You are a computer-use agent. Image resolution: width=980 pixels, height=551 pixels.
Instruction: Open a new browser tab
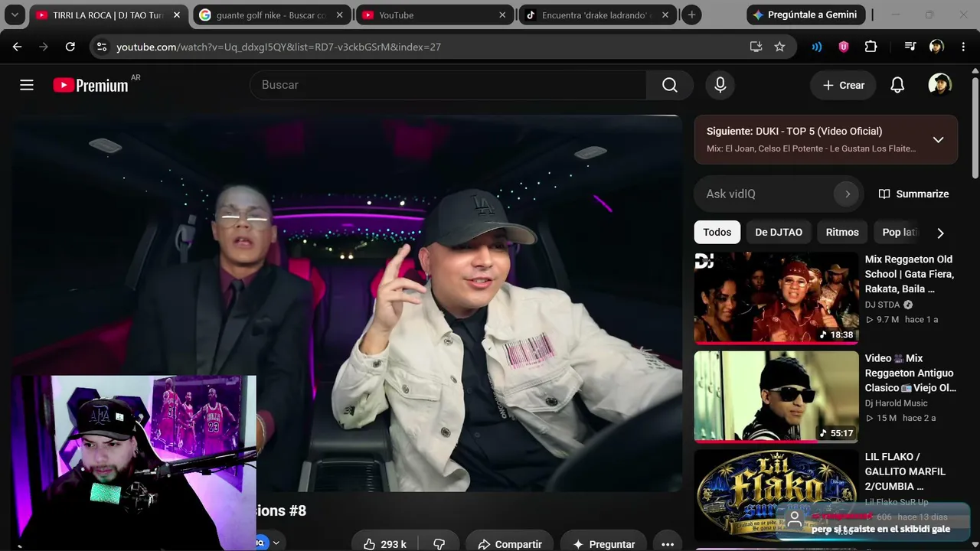(x=691, y=15)
